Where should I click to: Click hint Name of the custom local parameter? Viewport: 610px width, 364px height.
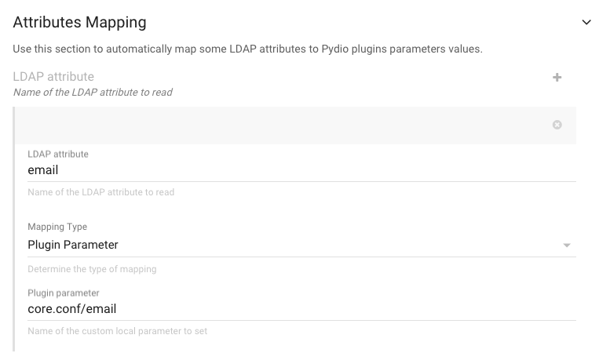(x=117, y=331)
